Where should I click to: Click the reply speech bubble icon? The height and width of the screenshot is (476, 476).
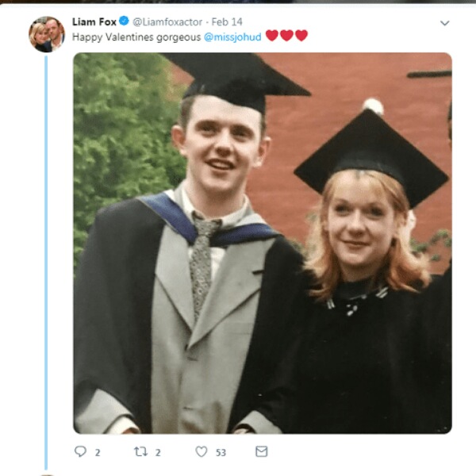tap(80, 451)
